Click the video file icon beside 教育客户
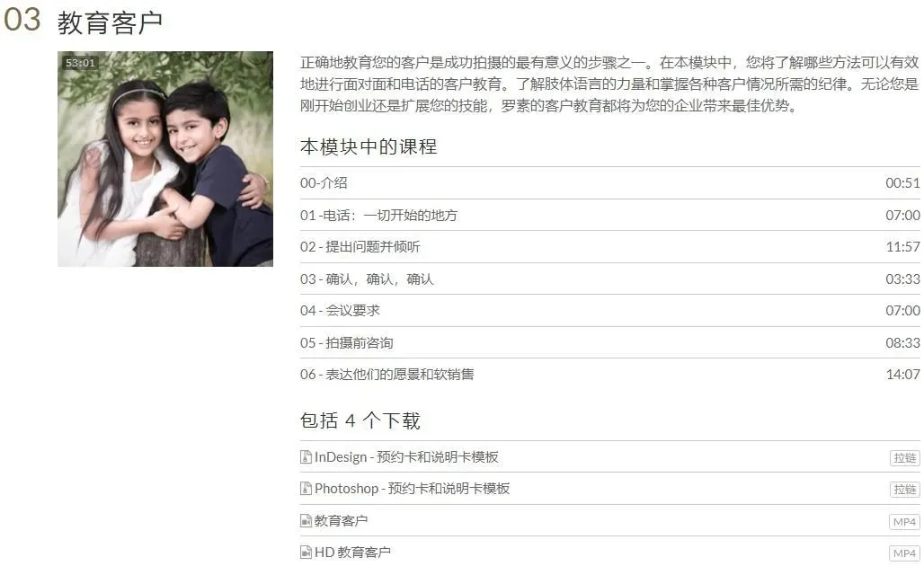 [x=306, y=521]
